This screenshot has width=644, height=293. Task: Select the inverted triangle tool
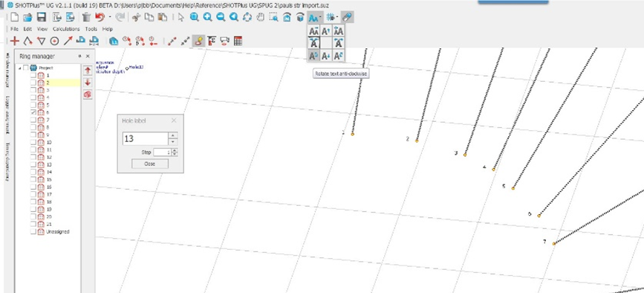41,41
